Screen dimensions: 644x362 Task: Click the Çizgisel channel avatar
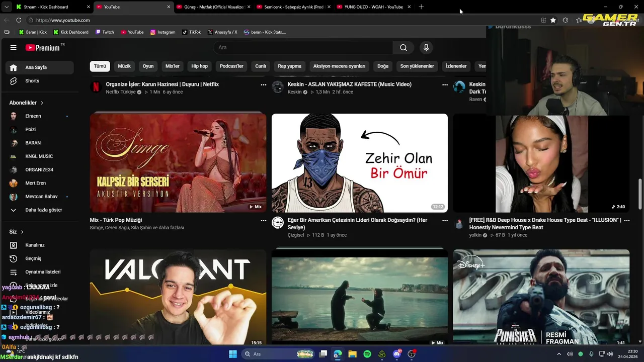pyautogui.click(x=278, y=223)
